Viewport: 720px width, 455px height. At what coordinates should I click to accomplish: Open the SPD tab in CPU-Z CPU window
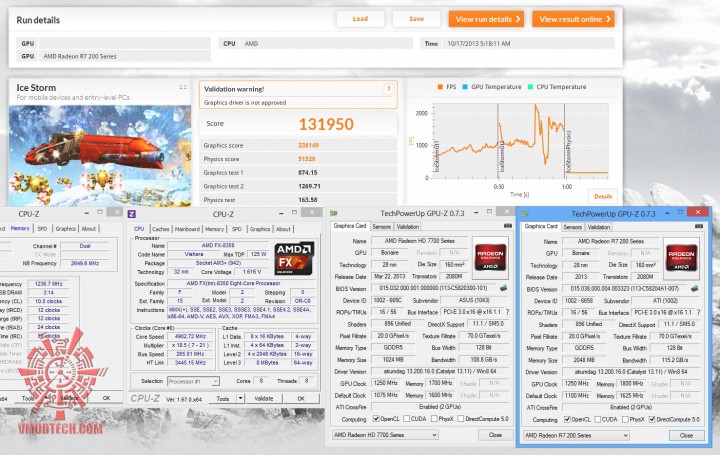(236, 229)
